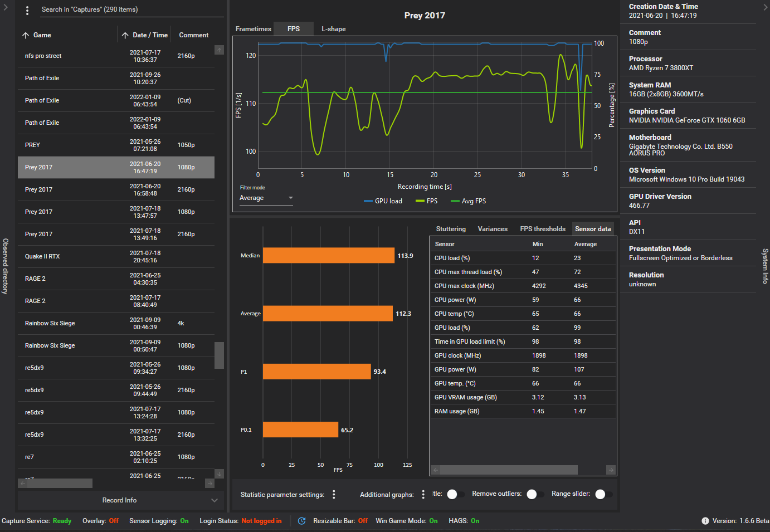Select re5dx9 capture at 13:32:25

(116, 435)
